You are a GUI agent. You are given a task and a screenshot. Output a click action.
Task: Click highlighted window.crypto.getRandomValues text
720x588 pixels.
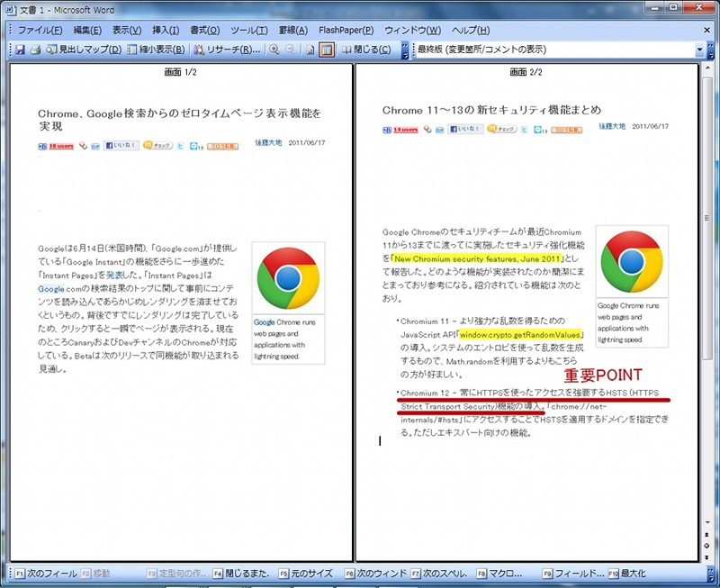coord(520,335)
